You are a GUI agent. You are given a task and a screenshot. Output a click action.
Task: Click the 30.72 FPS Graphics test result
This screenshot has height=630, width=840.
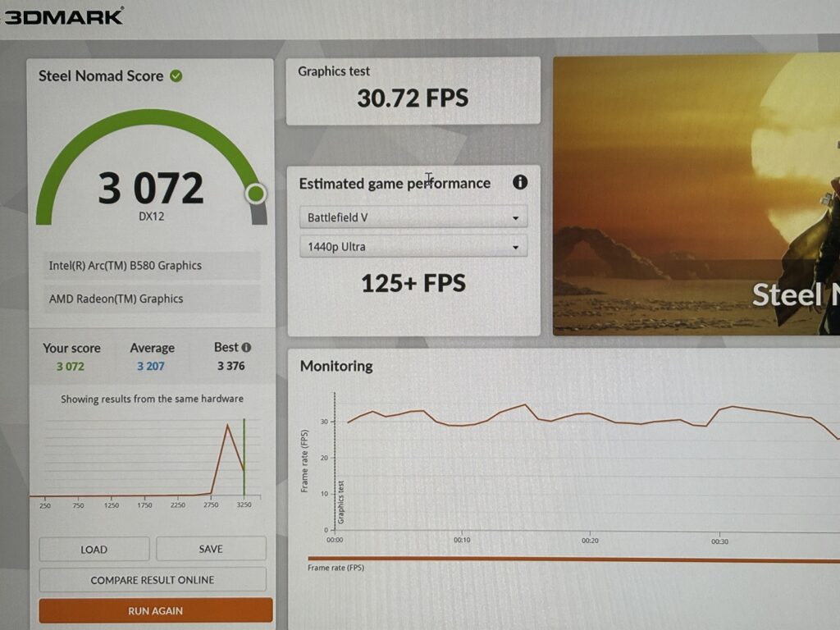(x=413, y=98)
